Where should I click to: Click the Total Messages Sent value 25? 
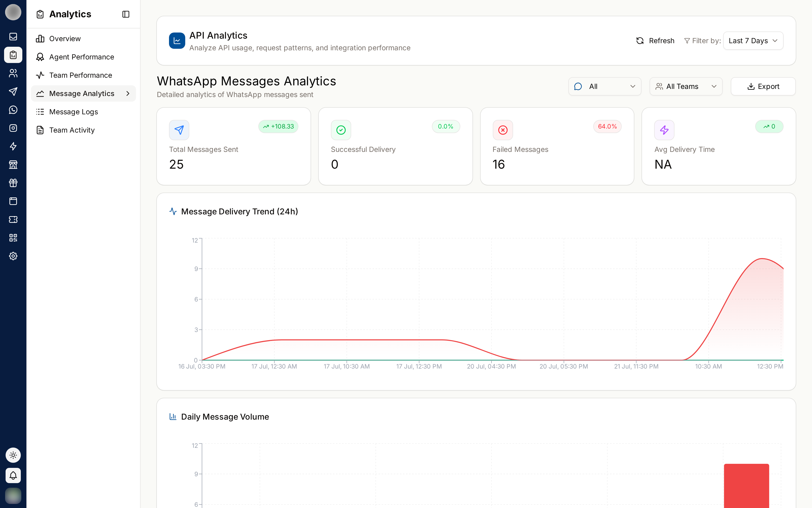point(176,164)
